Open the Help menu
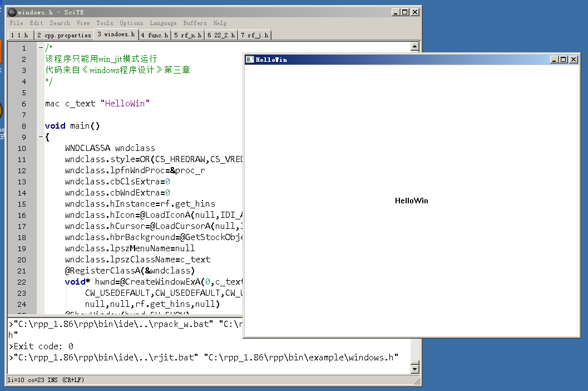 coord(220,23)
